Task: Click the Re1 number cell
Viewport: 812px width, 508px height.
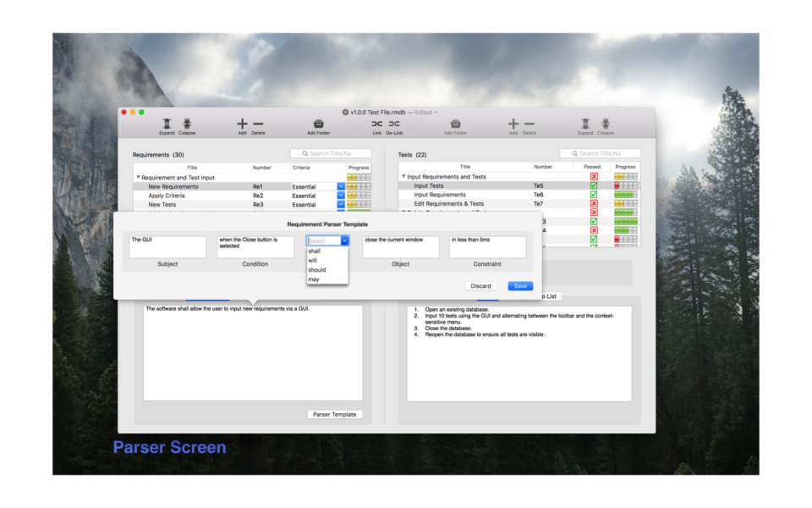Action: [x=258, y=186]
